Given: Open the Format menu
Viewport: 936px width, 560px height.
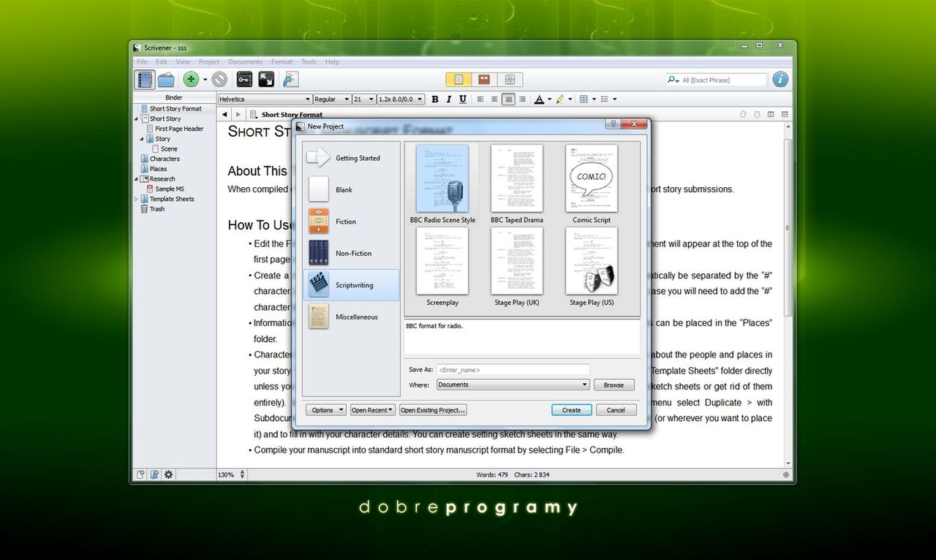Looking at the screenshot, I should tap(282, 62).
